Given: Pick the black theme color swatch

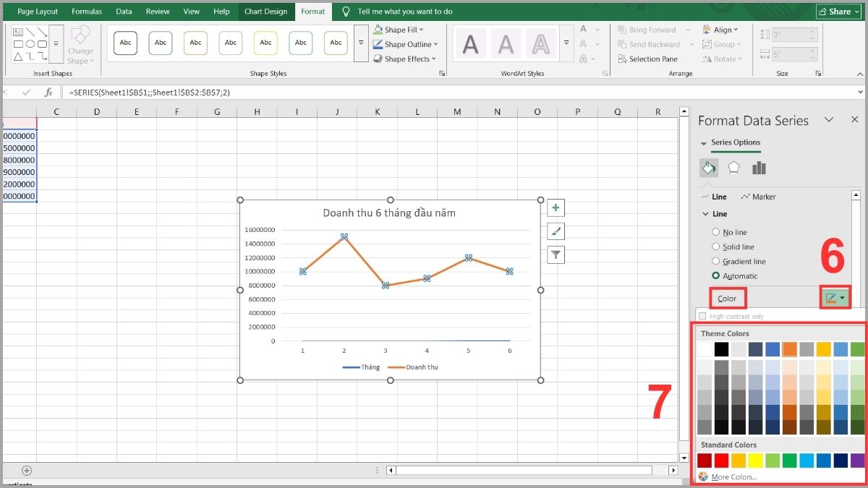Looking at the screenshot, I should coord(721,349).
